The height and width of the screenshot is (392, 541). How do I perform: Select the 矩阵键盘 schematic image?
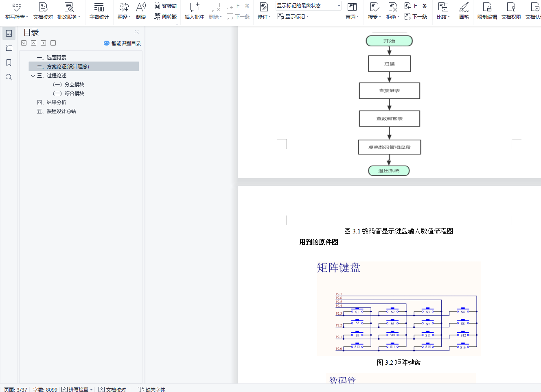[x=399, y=309]
